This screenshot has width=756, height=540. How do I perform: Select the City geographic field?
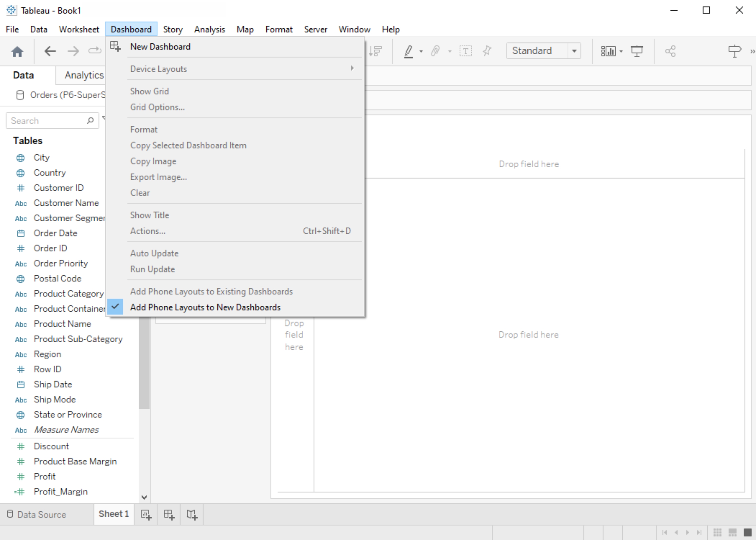click(42, 158)
